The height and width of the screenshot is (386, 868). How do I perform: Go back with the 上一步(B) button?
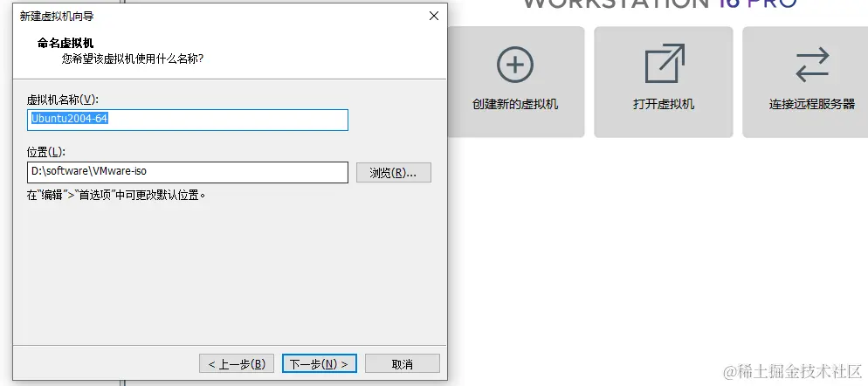click(237, 364)
